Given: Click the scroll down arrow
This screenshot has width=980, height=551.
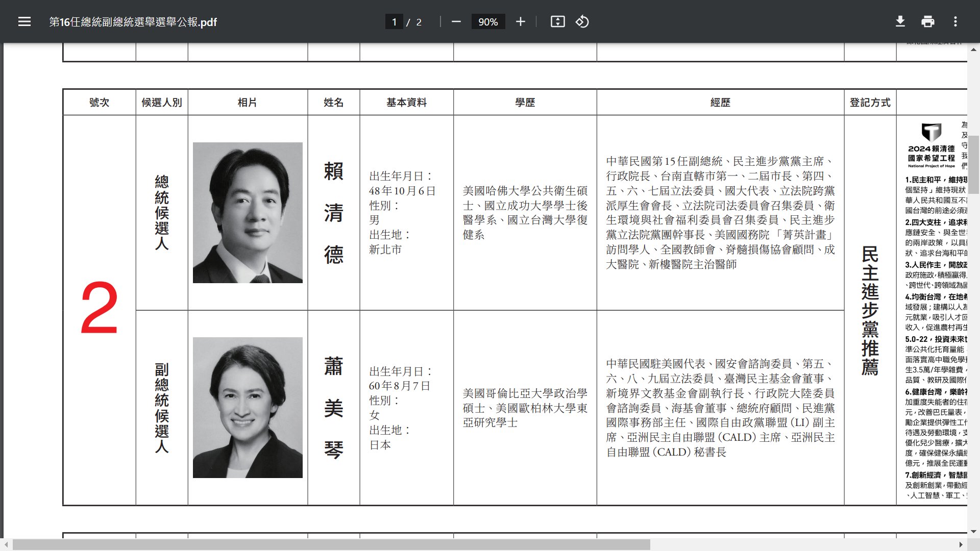Looking at the screenshot, I should [974, 532].
